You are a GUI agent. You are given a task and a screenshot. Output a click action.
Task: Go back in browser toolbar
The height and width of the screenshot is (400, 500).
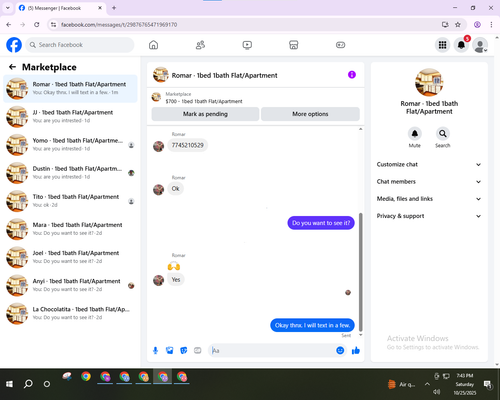point(9,25)
